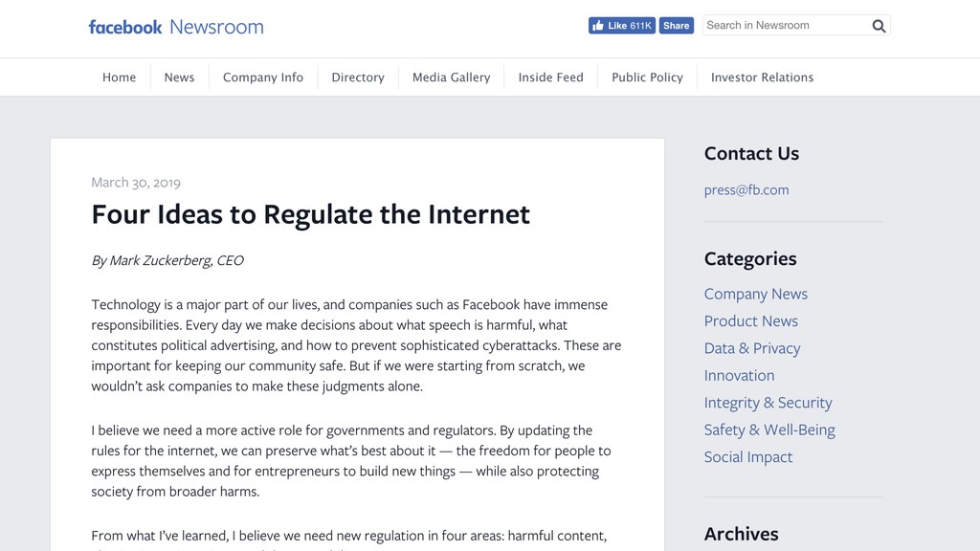Open the Investor Relations page
980x551 pixels.
pyautogui.click(x=762, y=77)
